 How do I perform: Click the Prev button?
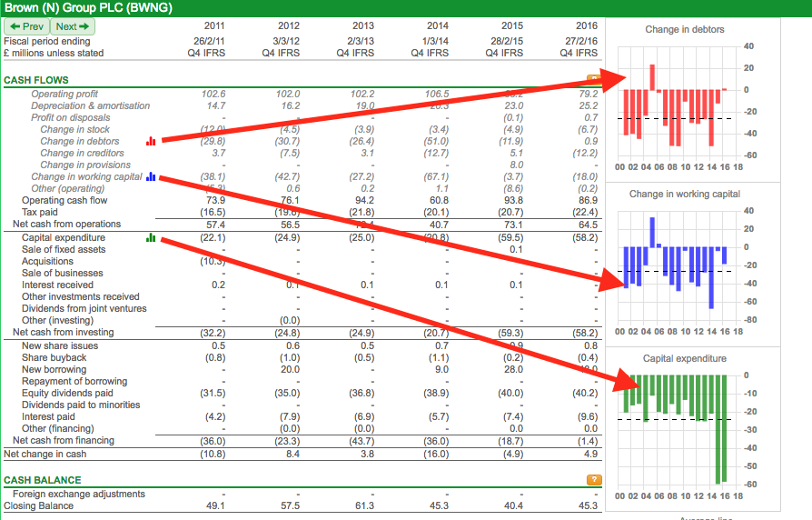pyautogui.click(x=26, y=26)
